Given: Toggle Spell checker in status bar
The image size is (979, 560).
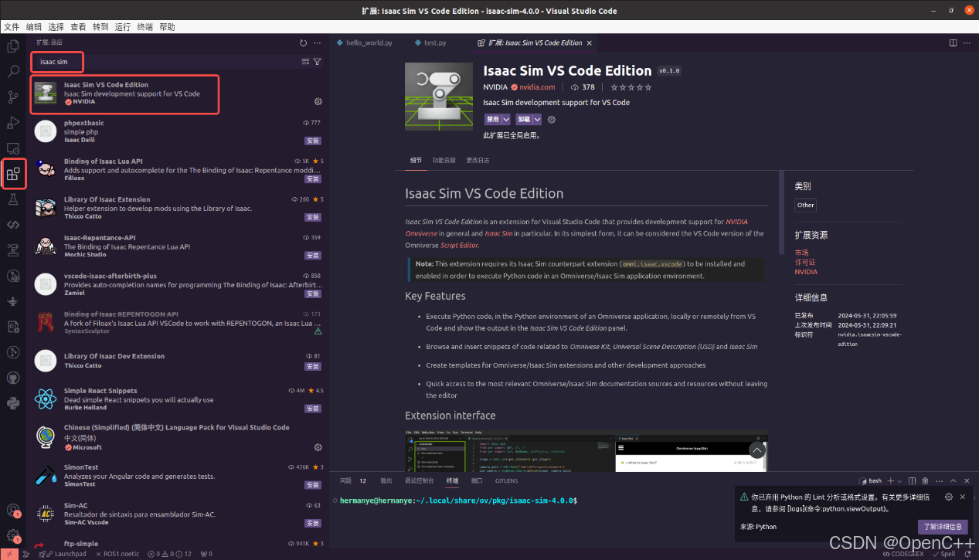Looking at the screenshot, I should pyautogui.click(x=943, y=554).
